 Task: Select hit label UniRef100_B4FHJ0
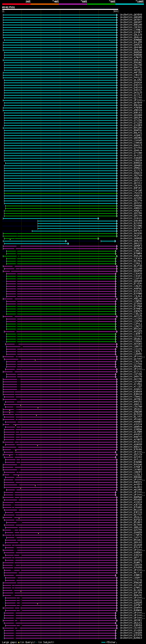(x=131, y=231)
